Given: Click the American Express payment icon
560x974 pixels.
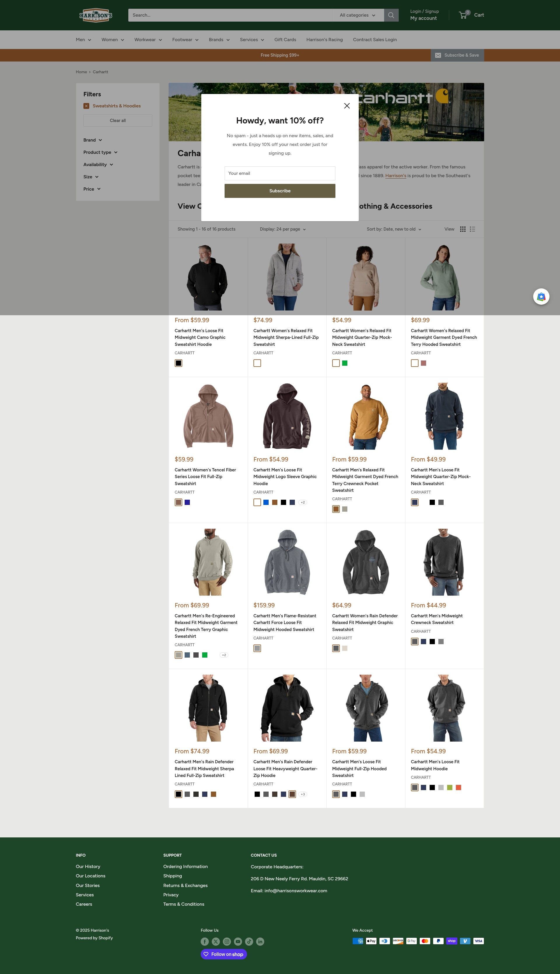Looking at the screenshot, I should tap(358, 940).
